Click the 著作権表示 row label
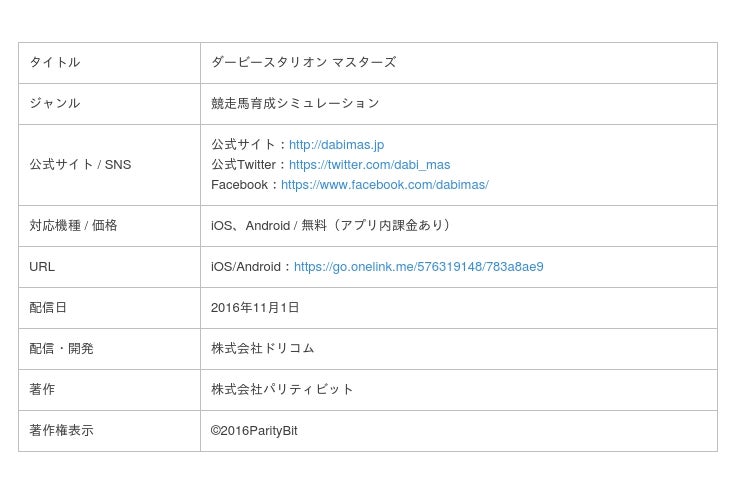740x492 pixels. [x=61, y=431]
